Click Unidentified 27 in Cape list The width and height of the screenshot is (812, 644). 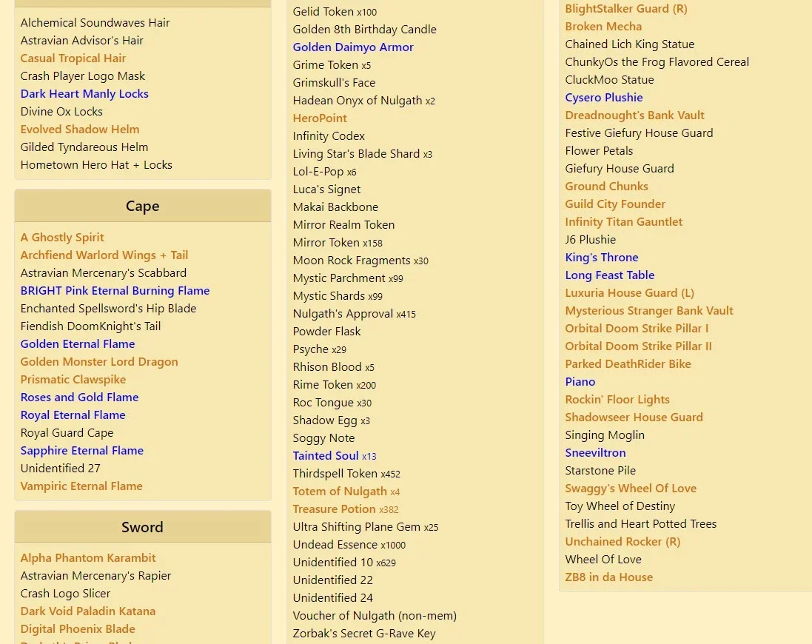pos(60,468)
